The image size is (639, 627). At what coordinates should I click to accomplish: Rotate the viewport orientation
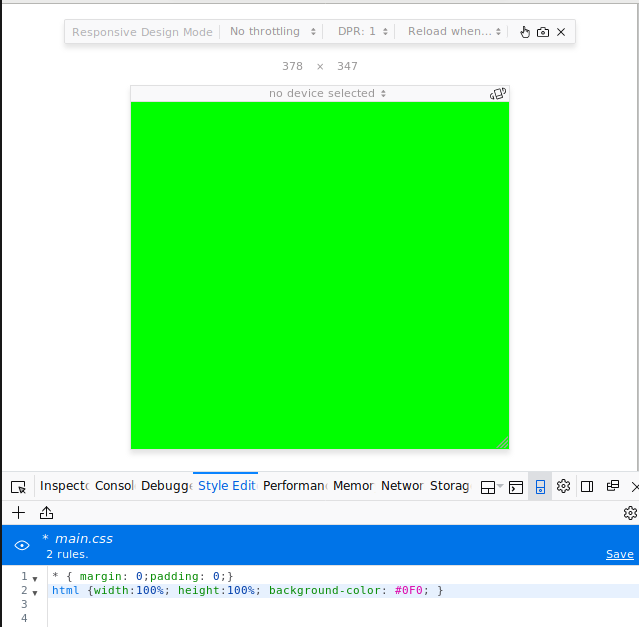[x=498, y=94]
